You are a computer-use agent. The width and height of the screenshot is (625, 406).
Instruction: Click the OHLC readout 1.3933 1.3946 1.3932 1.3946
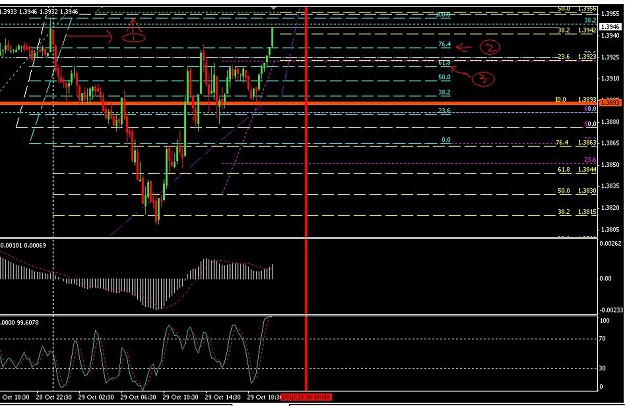point(39,12)
